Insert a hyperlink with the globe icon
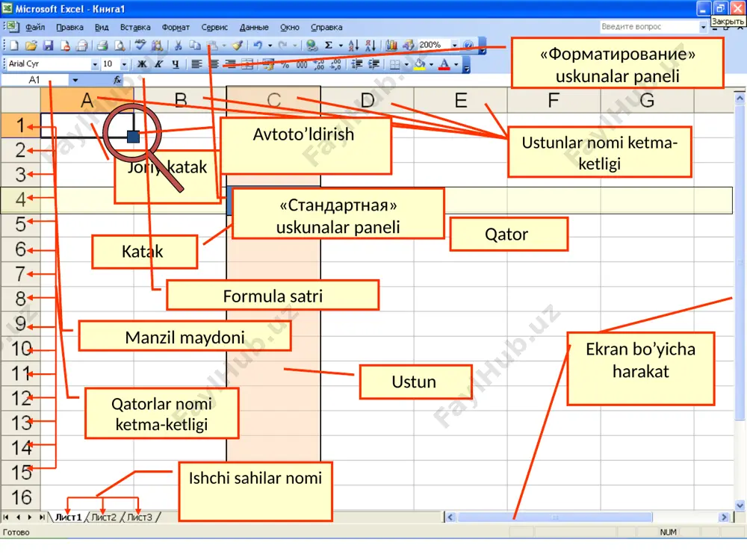The height and width of the screenshot is (560, 747). 311,46
